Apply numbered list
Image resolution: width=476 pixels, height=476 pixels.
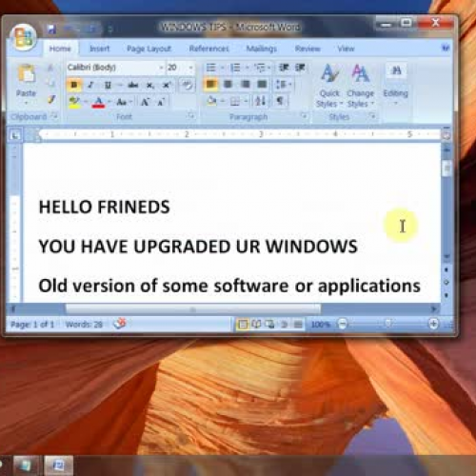[235, 68]
